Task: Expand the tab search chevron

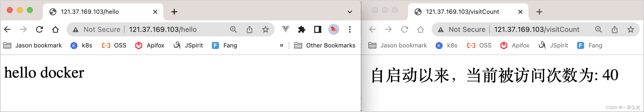Action: tap(350, 12)
